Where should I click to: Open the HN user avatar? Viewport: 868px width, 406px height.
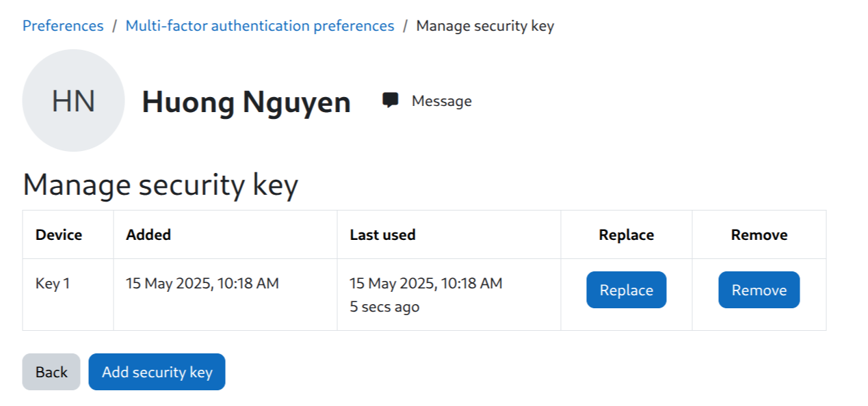pos(74,100)
